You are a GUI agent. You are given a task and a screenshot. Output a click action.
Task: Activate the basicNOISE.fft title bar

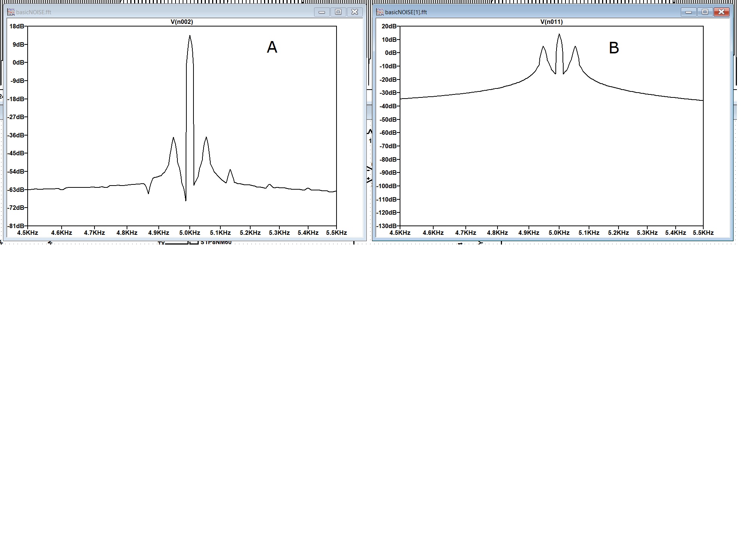pos(34,12)
